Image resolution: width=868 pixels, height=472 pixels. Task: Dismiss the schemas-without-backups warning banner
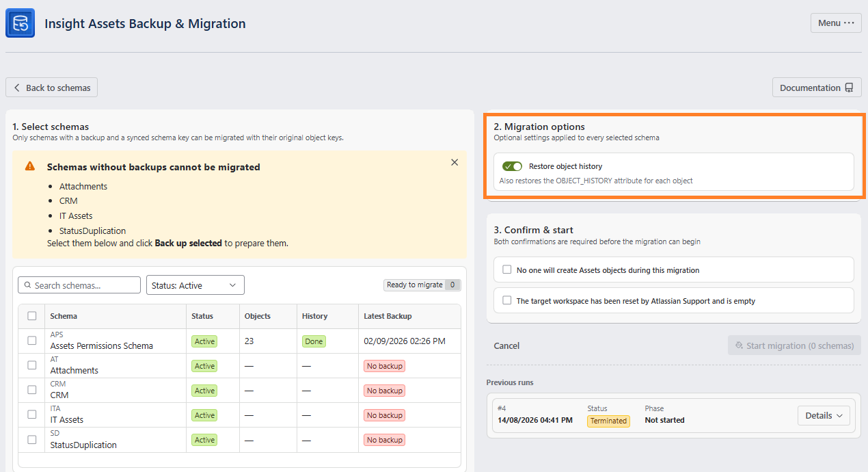click(455, 163)
